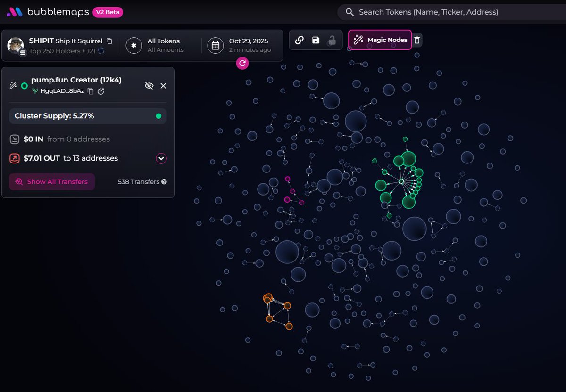Viewport: 566px width, 392px height.
Task: Save the map with floppy disk icon
Action: [x=316, y=40]
